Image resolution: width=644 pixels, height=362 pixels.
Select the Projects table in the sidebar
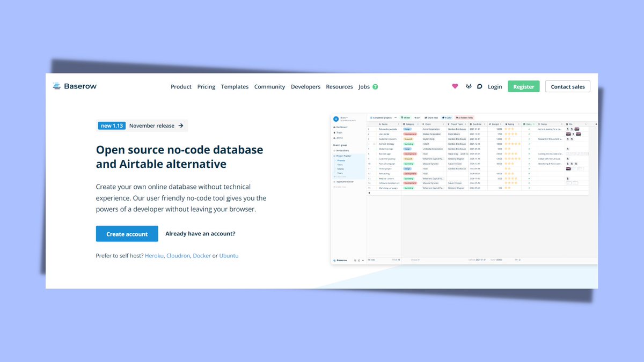click(341, 160)
